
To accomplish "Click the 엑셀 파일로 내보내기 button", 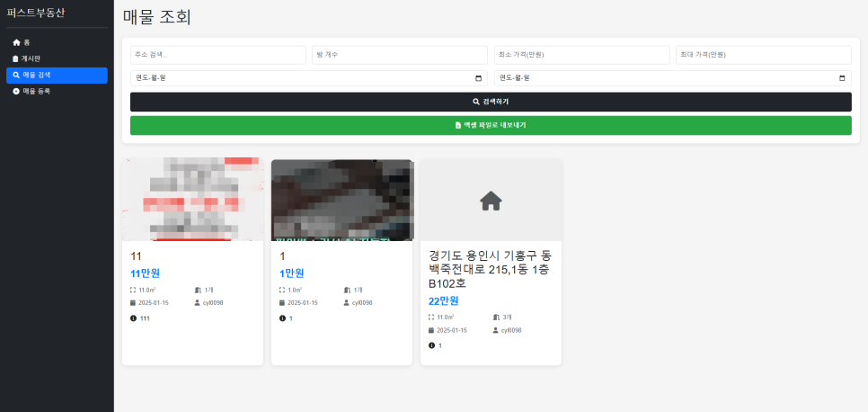I will coord(491,125).
